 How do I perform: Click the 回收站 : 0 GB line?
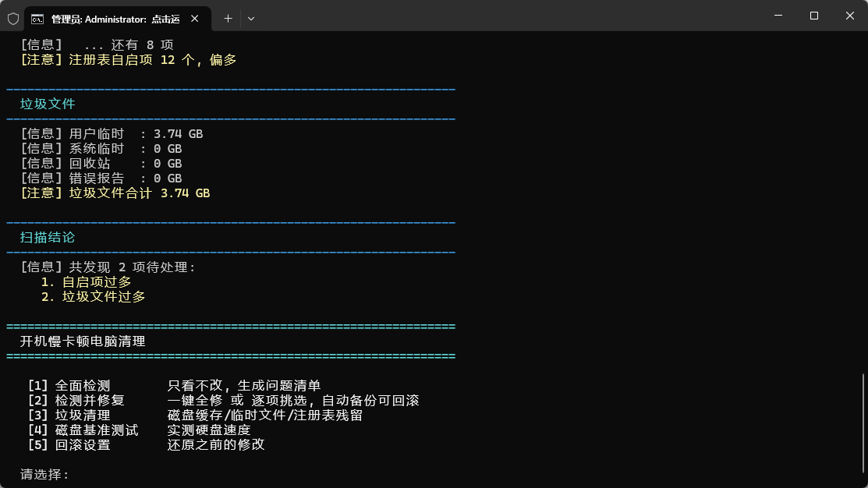click(x=101, y=164)
